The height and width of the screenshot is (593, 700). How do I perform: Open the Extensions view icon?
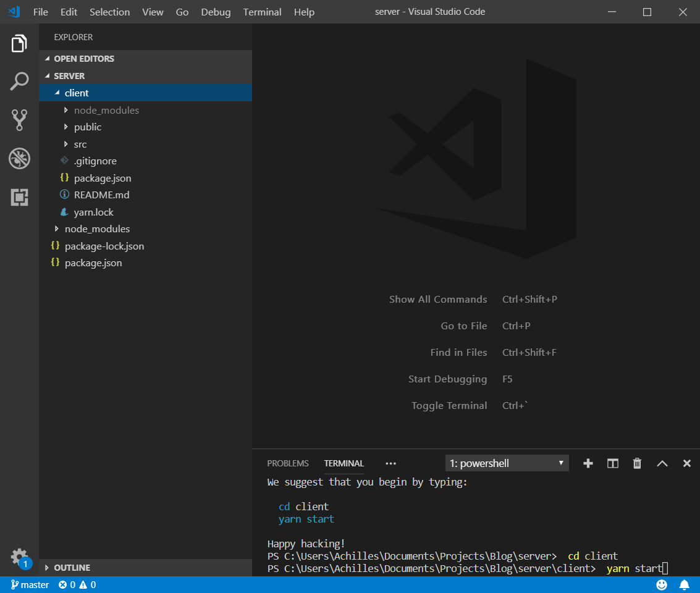(19, 197)
